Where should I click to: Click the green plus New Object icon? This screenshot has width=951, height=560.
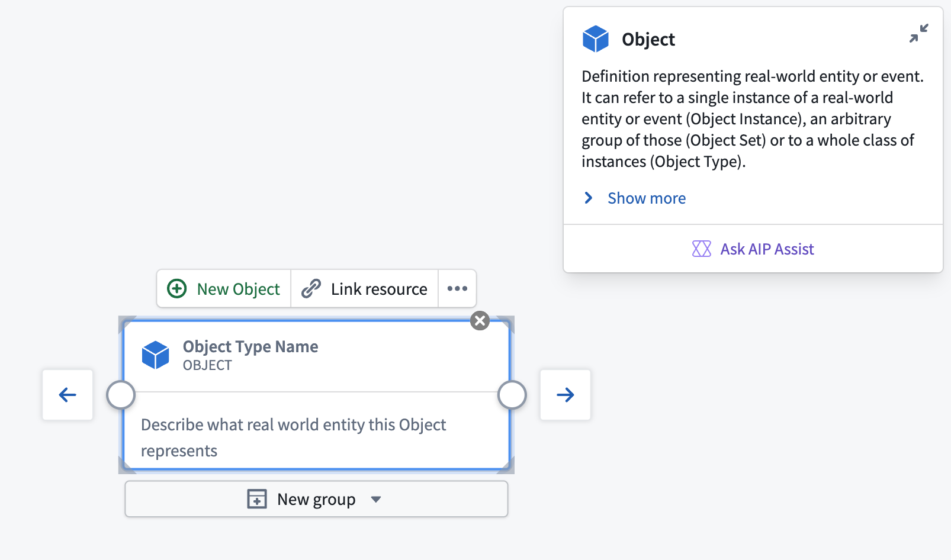pyautogui.click(x=176, y=289)
